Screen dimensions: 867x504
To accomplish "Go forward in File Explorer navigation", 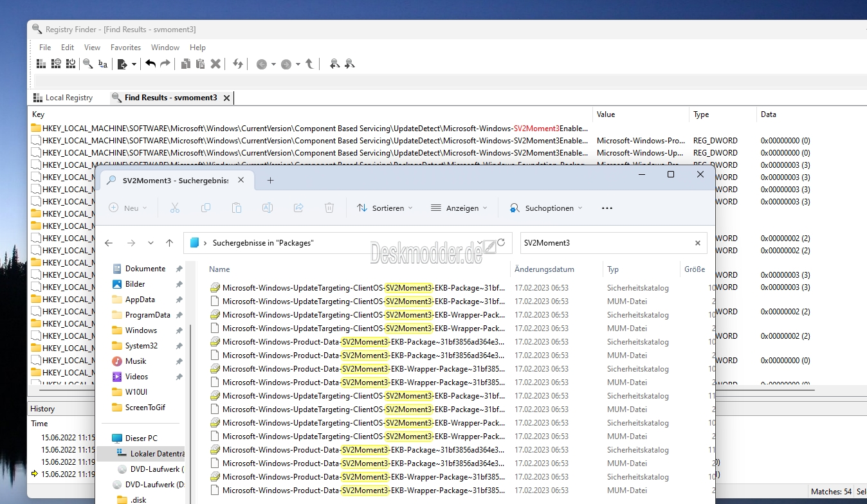I will [131, 243].
